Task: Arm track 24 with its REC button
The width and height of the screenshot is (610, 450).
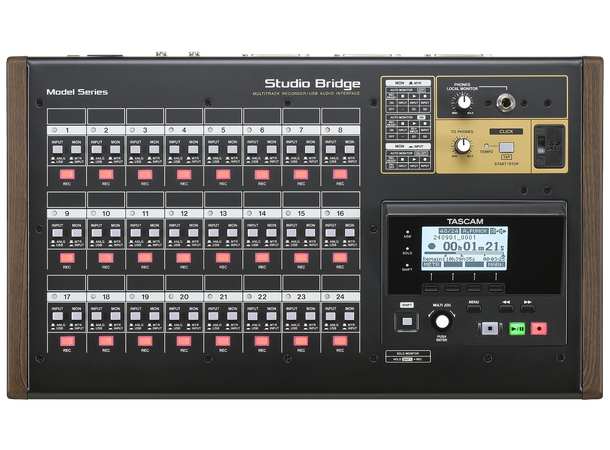Action: point(340,341)
